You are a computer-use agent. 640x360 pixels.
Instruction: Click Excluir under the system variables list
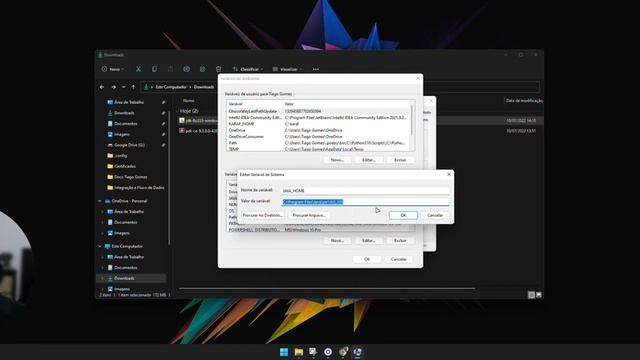coord(400,240)
